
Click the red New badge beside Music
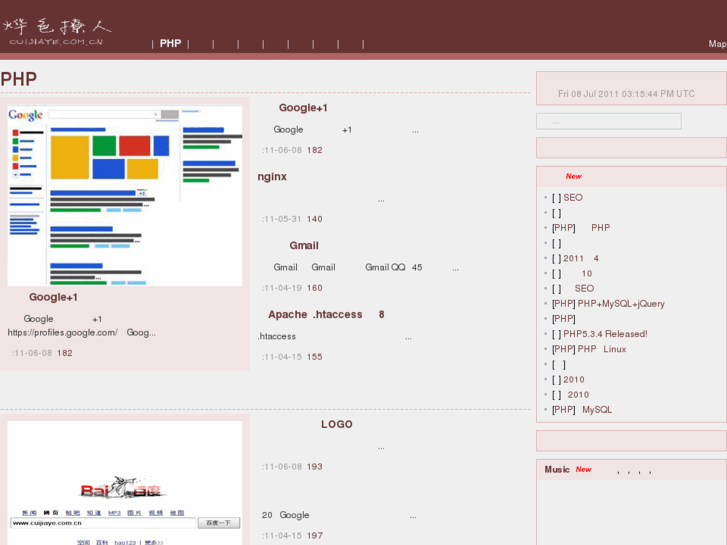click(x=583, y=469)
